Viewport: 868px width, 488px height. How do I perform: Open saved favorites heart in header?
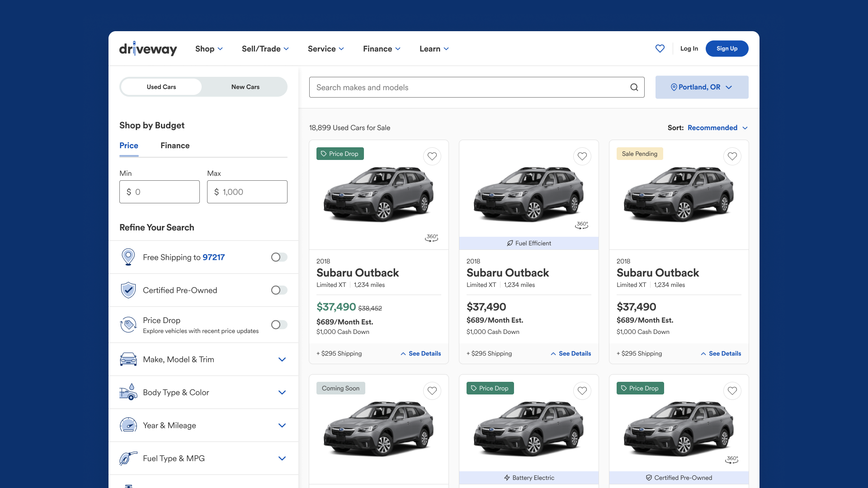[660, 48]
